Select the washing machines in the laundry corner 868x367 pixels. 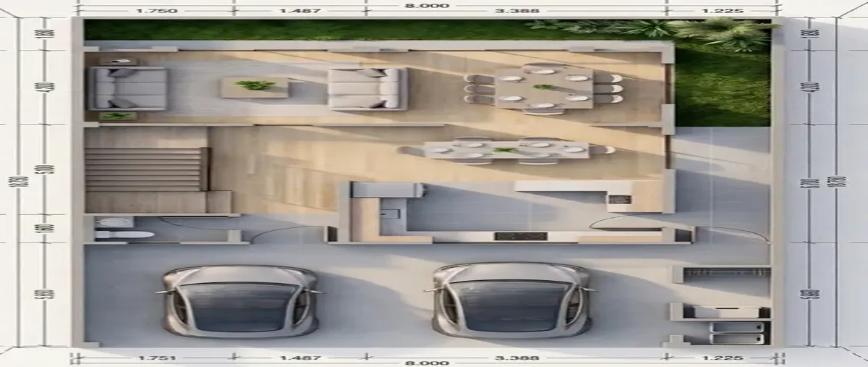point(736,333)
